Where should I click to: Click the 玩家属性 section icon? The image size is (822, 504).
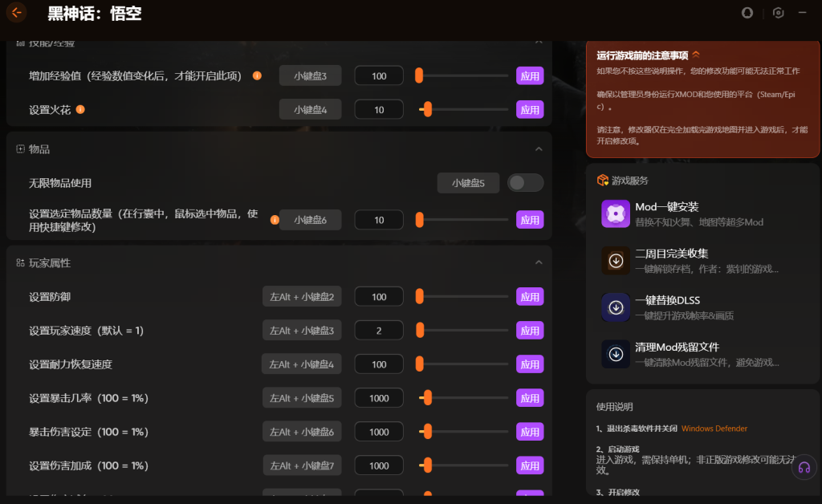coord(20,263)
